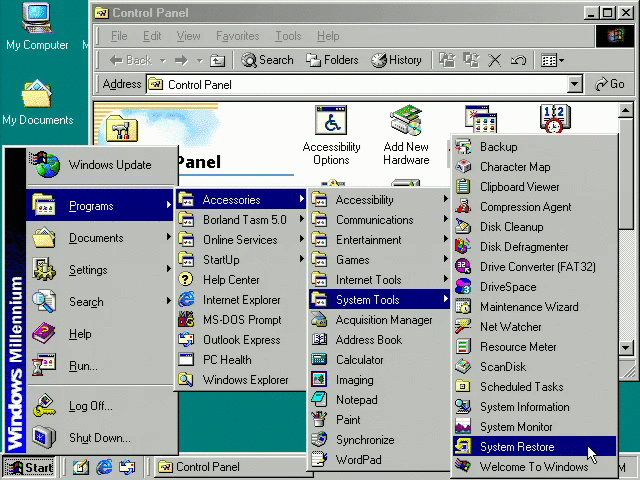Start Disk Cleanup icon
The image size is (640, 480).
point(463,227)
